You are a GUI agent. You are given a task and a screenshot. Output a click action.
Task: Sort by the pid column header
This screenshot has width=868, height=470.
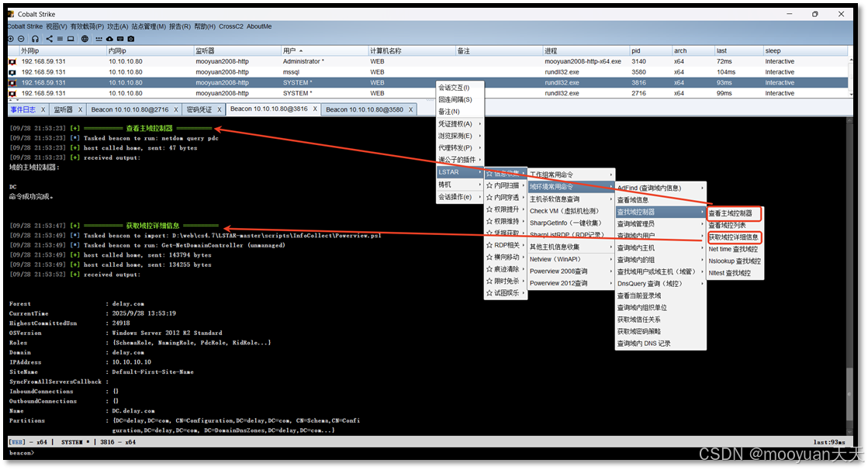click(651, 50)
